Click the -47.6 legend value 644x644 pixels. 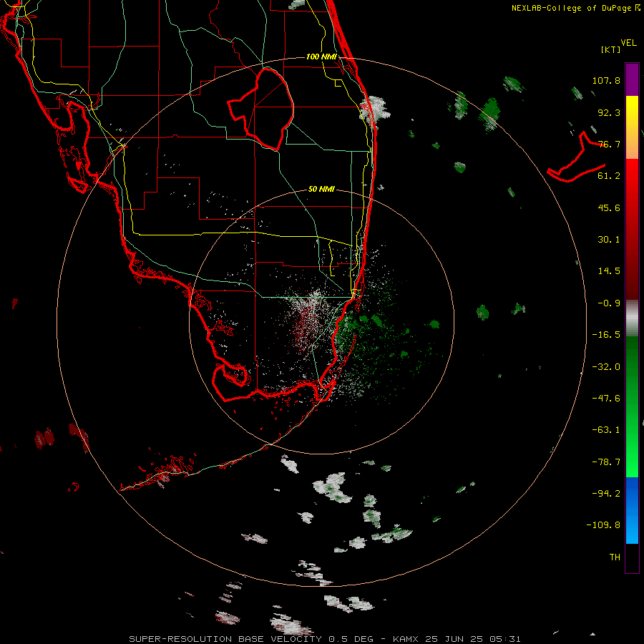tap(606, 399)
